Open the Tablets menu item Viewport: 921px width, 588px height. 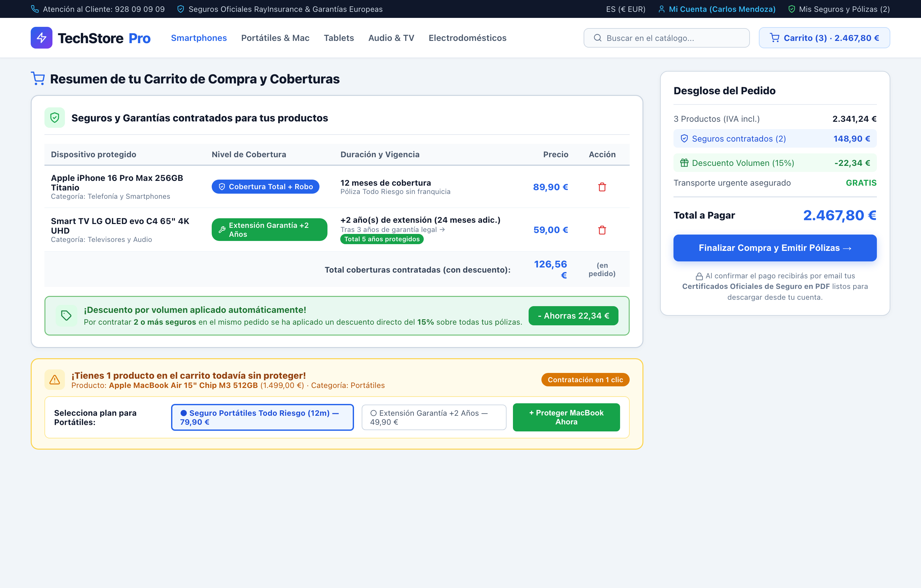click(x=339, y=38)
